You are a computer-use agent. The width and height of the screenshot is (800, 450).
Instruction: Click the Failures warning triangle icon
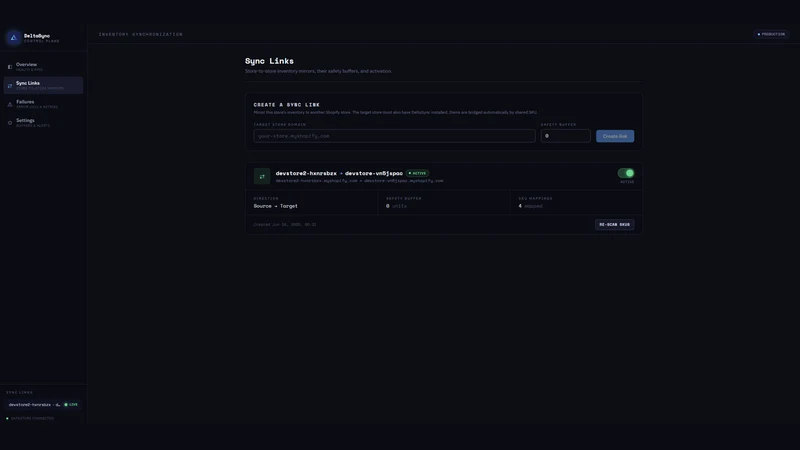10,104
